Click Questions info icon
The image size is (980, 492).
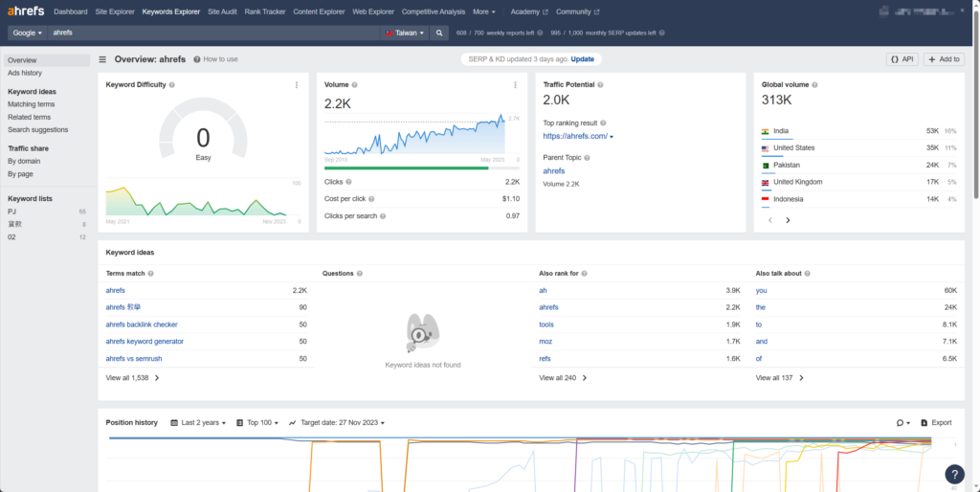pyautogui.click(x=360, y=274)
